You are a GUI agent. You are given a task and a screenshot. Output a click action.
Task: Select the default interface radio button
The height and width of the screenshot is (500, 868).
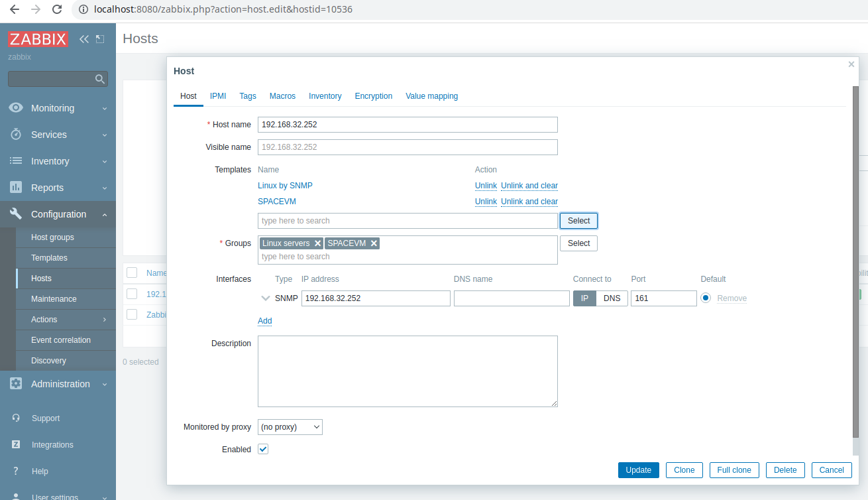(706, 298)
